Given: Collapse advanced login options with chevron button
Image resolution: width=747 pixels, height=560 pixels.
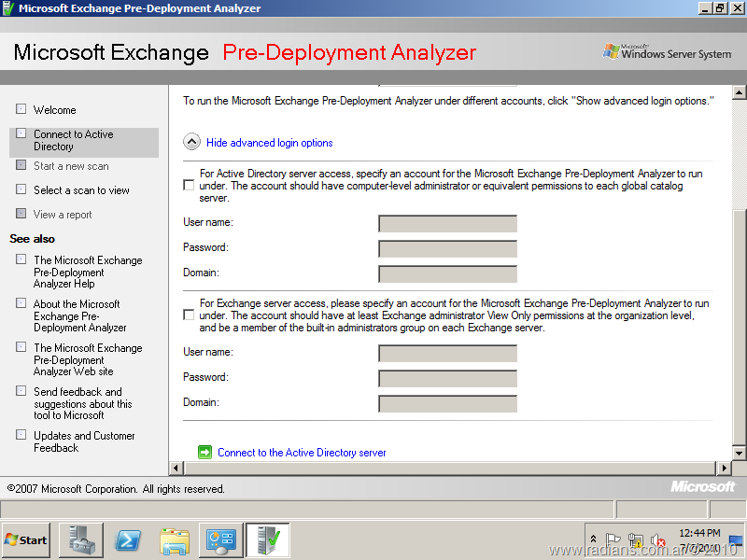Looking at the screenshot, I should coord(191,142).
